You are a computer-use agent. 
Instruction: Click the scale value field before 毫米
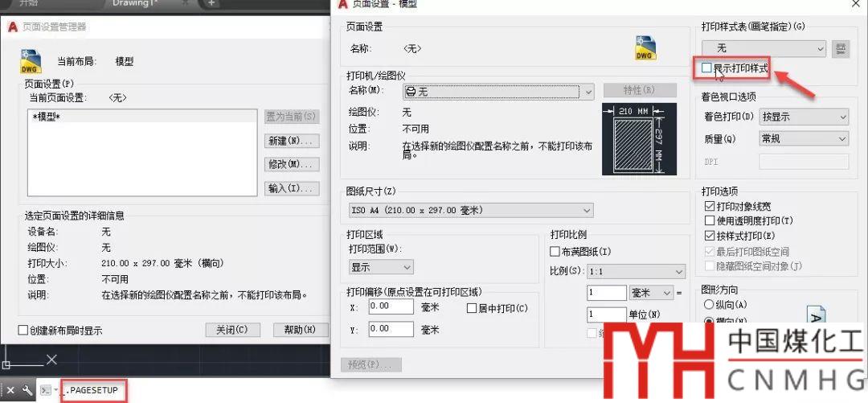tap(607, 293)
